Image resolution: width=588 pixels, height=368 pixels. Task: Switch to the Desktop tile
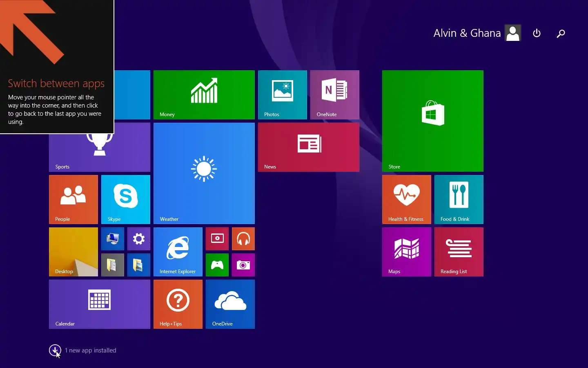point(73,252)
